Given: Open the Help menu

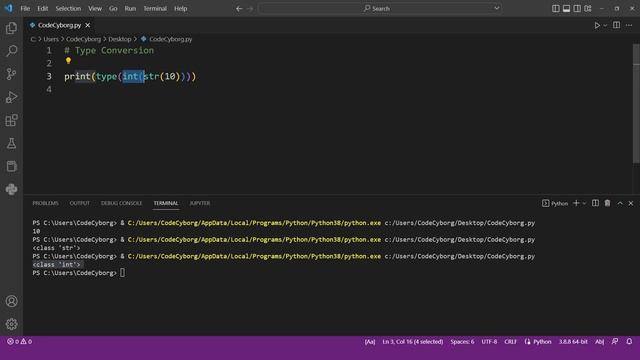Looking at the screenshot, I should (180, 9).
